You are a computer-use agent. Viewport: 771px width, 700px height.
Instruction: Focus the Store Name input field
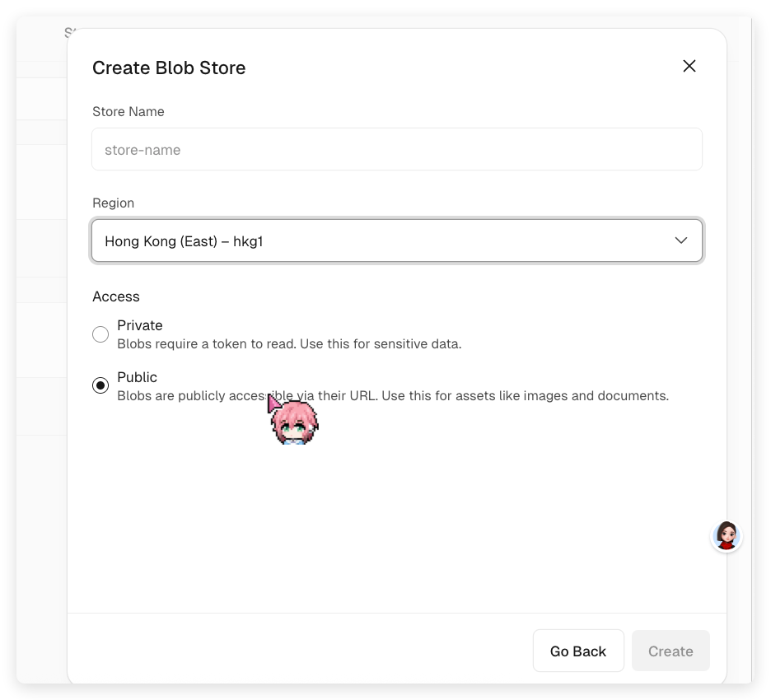[x=396, y=150]
